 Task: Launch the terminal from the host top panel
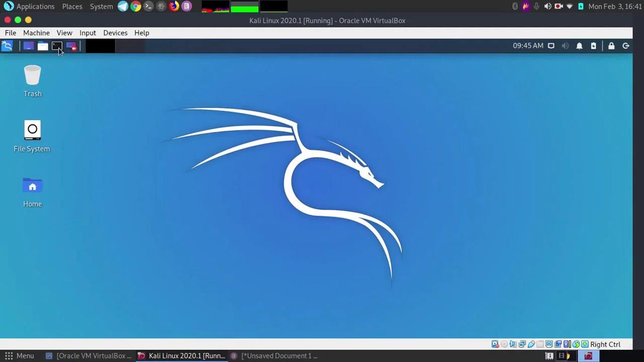(x=148, y=7)
